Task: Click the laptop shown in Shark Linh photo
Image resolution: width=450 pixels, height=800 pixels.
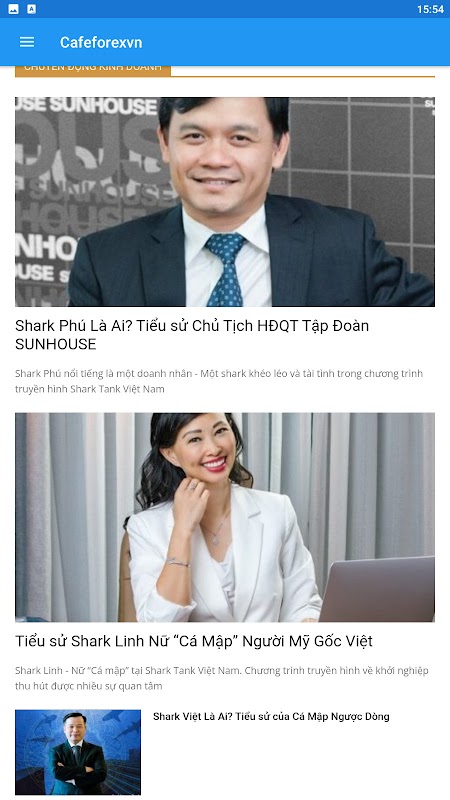Action: point(377,589)
